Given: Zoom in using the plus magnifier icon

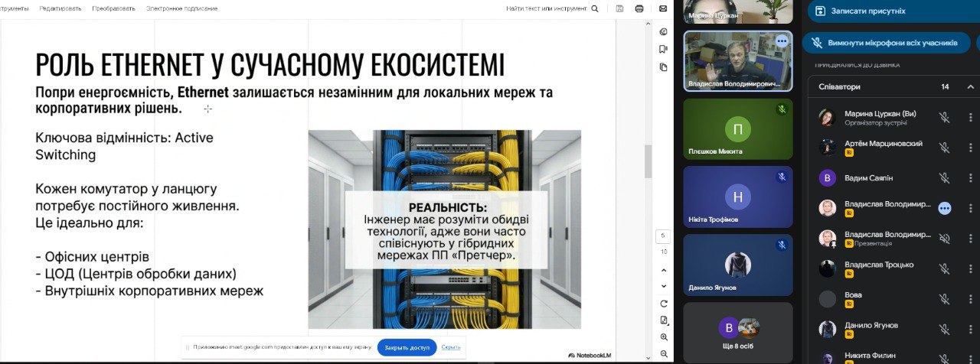Looking at the screenshot, I should 663,337.
